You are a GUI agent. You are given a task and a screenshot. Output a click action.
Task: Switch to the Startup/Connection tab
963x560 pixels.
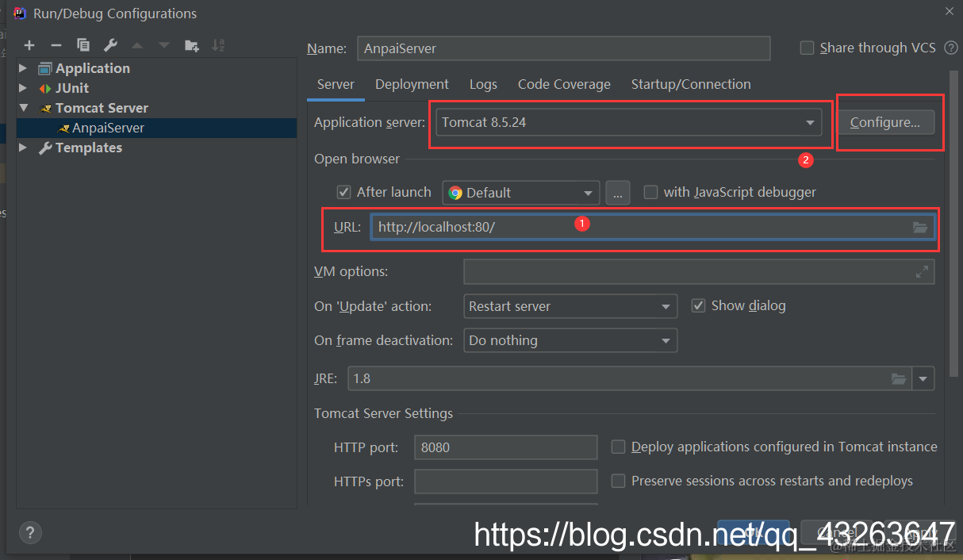691,84
